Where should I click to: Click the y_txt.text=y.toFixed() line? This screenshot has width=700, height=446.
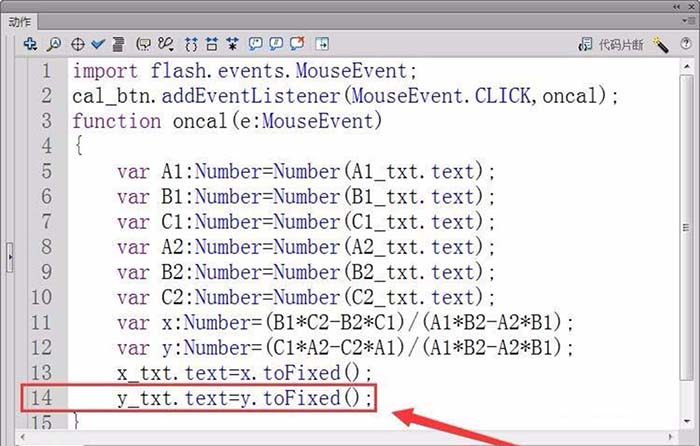click(x=244, y=398)
